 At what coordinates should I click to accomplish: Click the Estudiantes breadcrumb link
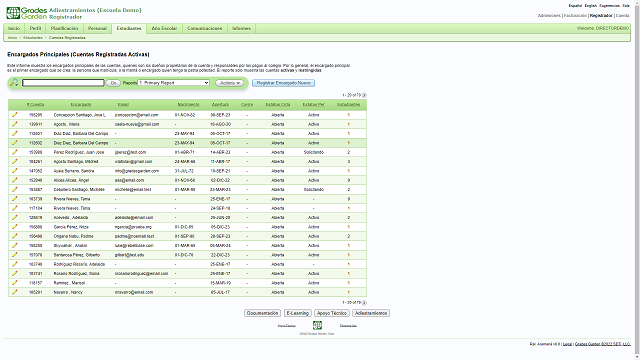(x=33, y=38)
